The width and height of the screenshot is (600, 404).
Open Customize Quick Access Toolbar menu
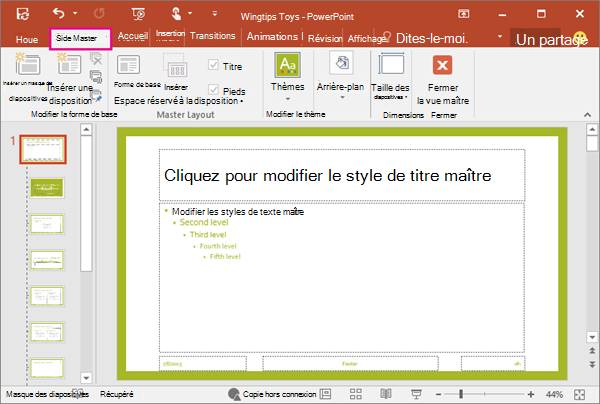(x=215, y=14)
